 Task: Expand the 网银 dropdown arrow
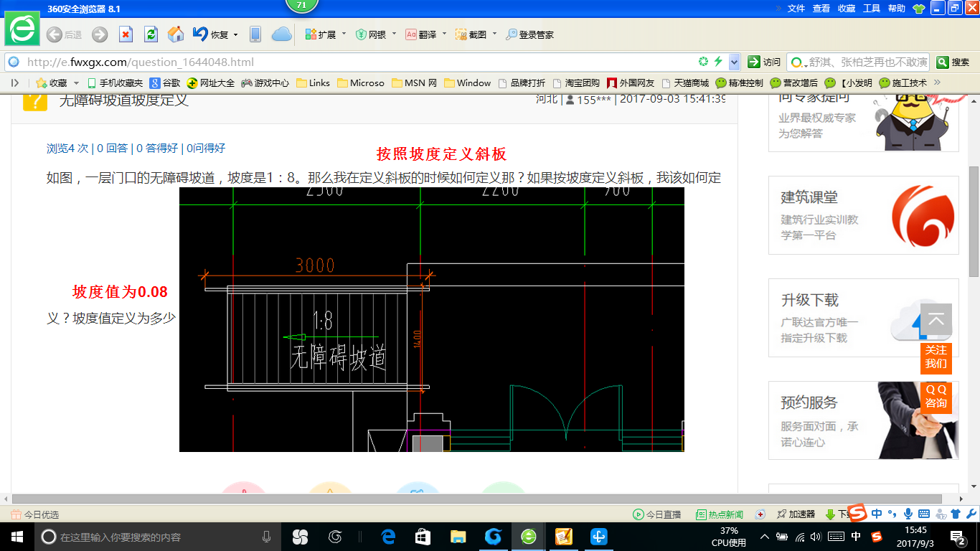[x=394, y=34]
